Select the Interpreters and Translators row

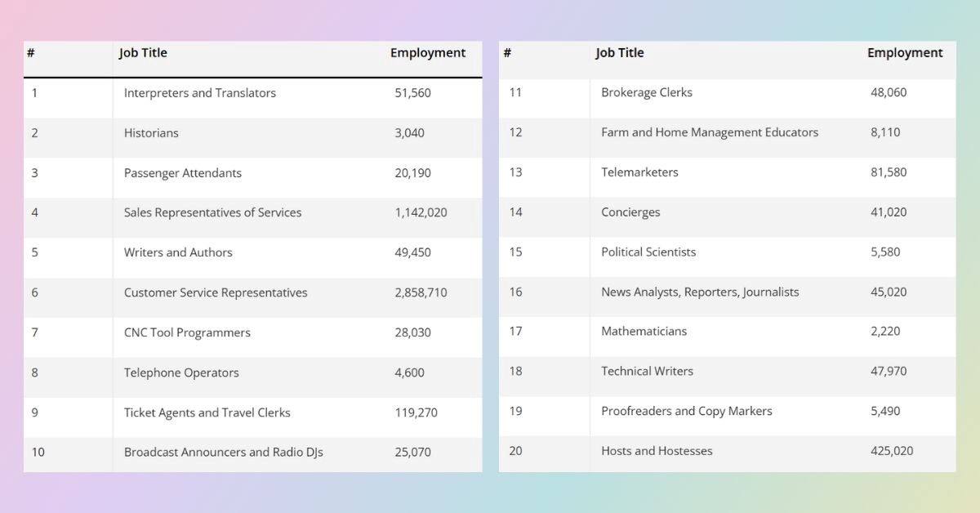click(x=252, y=93)
